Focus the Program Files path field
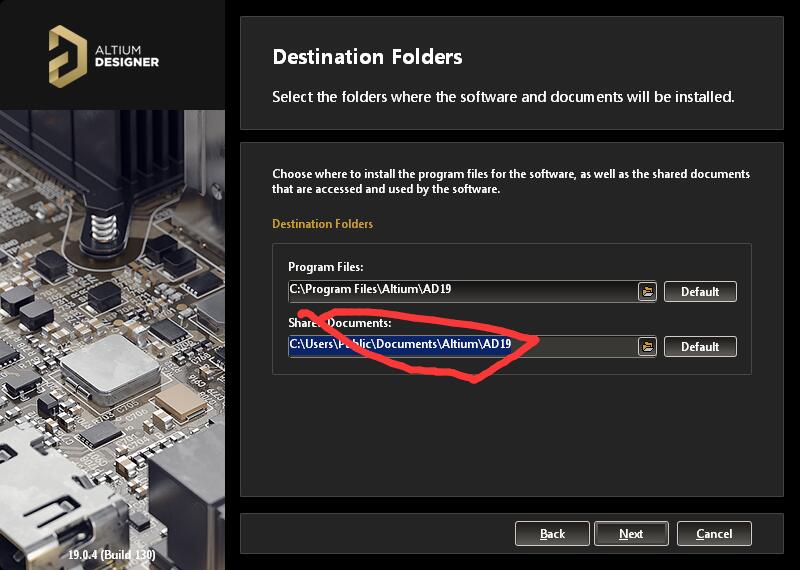 click(462, 291)
